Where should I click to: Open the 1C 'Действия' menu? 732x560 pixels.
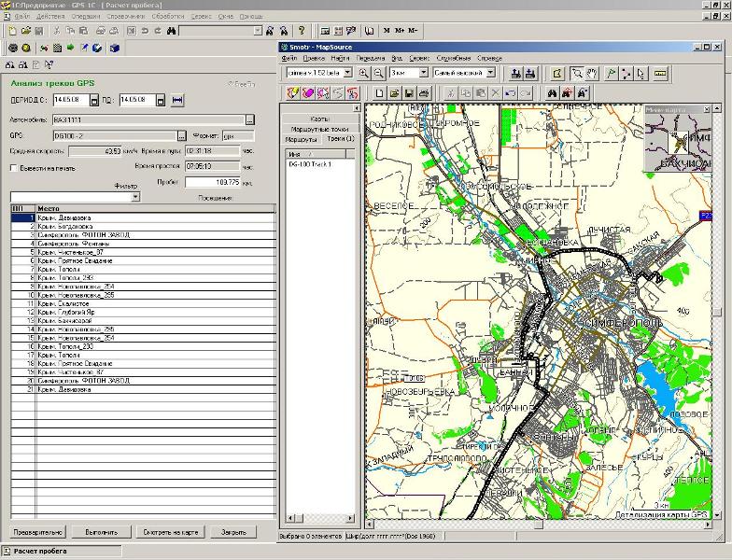(50, 17)
